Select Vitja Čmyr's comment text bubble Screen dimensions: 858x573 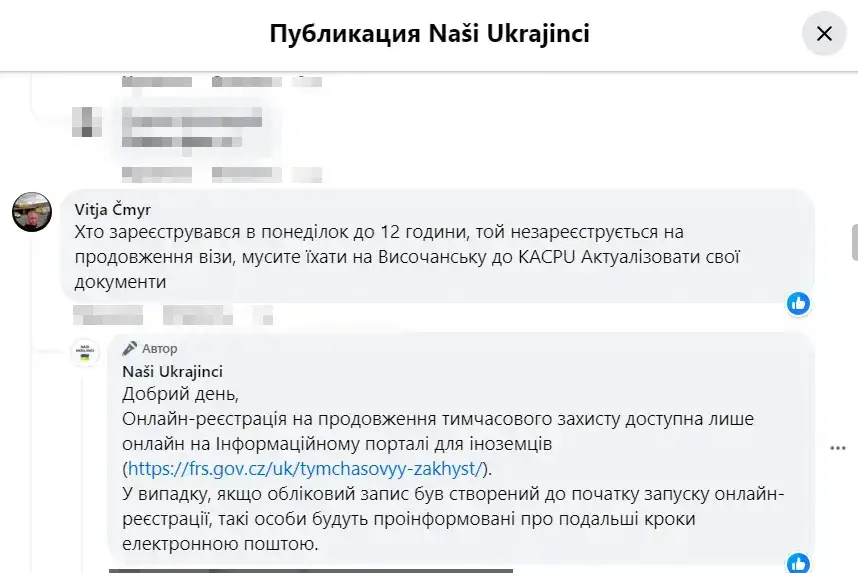point(437,246)
